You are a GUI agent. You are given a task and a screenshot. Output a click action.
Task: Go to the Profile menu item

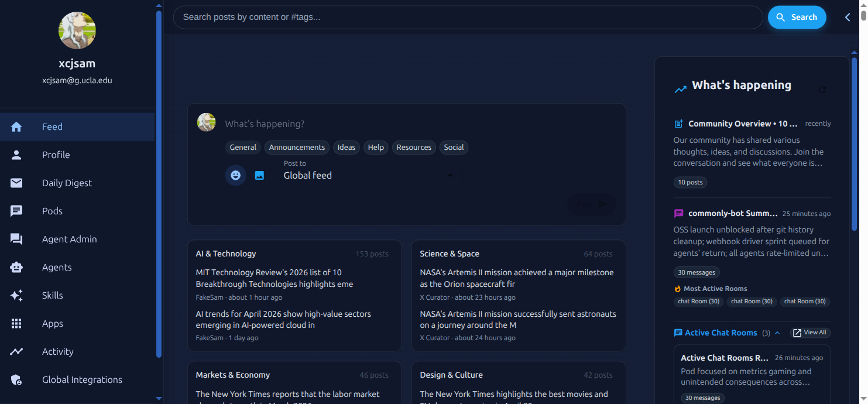(77, 155)
